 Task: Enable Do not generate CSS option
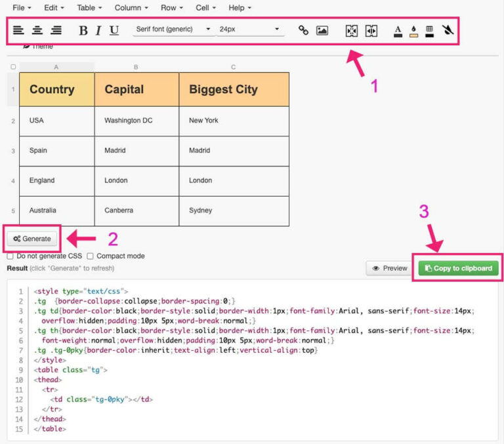[10, 256]
